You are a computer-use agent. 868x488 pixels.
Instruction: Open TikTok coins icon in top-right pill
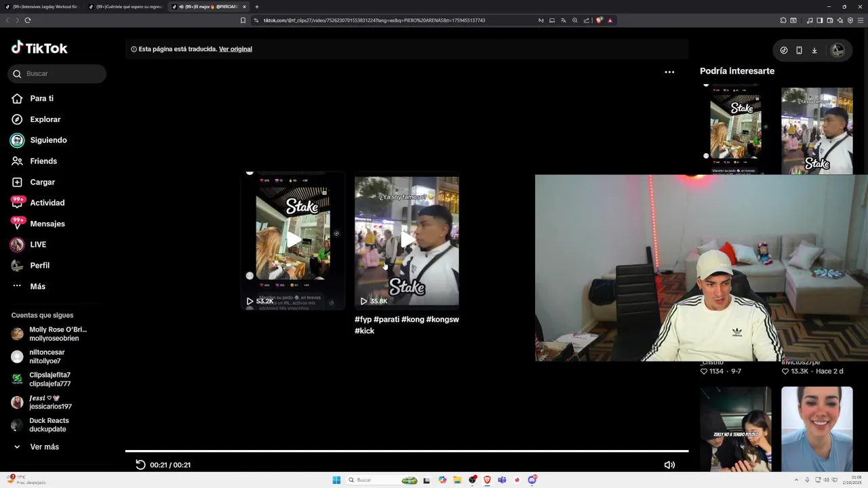tap(784, 50)
